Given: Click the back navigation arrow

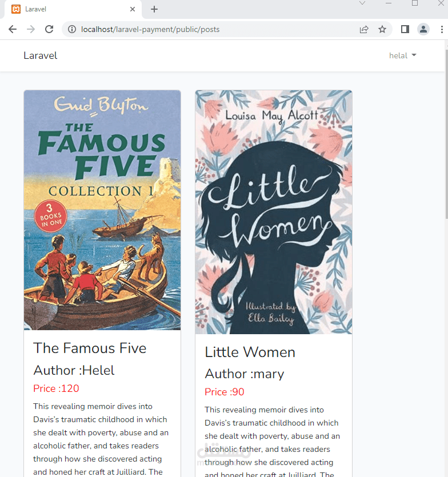Looking at the screenshot, I should [12, 29].
